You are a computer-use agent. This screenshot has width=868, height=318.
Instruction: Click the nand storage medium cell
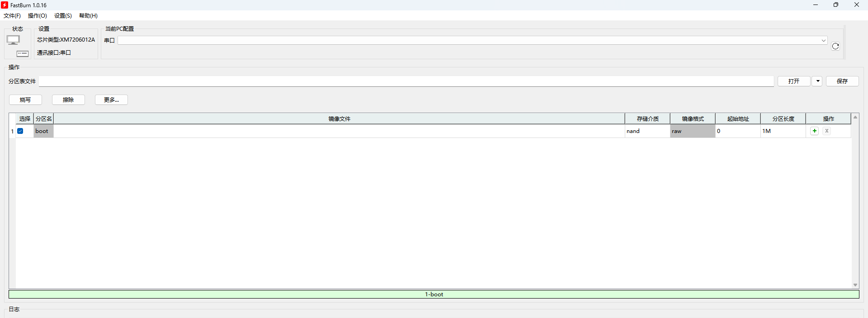647,131
